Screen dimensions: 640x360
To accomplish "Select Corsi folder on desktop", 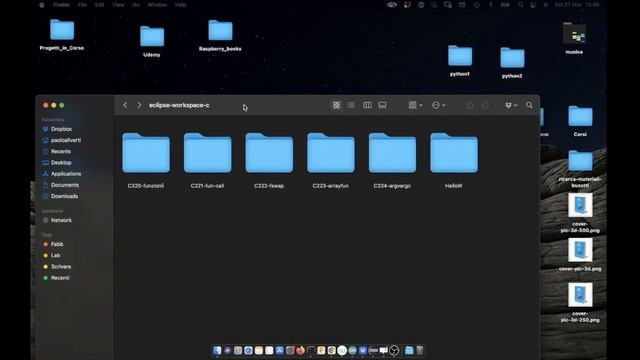I will click(580, 116).
